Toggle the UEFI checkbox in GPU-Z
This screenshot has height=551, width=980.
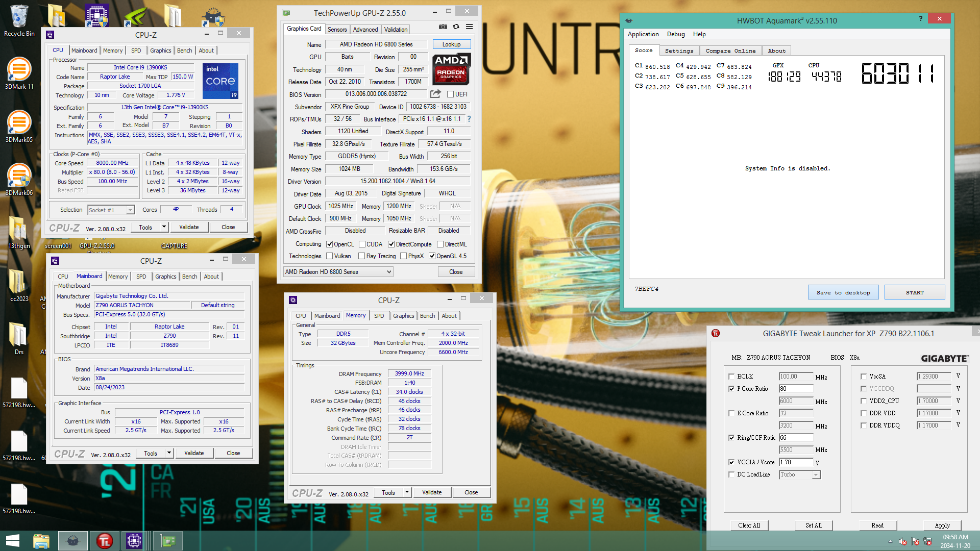(x=450, y=94)
